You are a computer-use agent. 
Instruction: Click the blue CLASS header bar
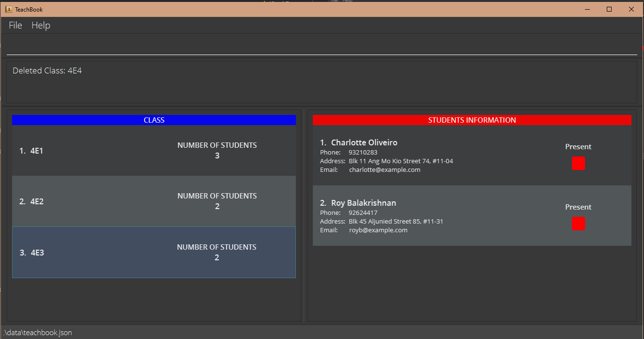click(154, 120)
